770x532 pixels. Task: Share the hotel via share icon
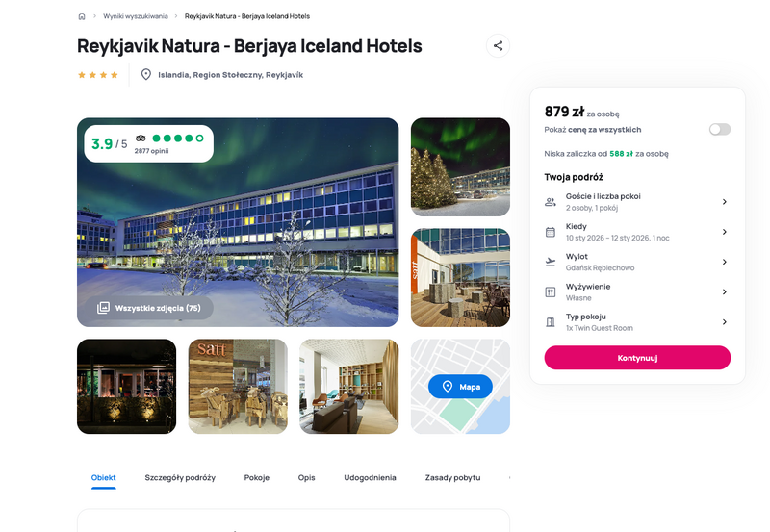point(498,45)
